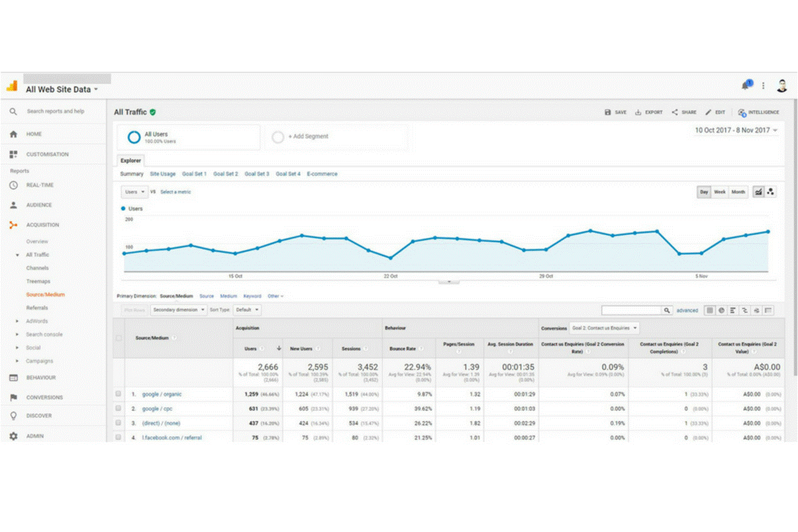Screen dimensions: 798x532
Task: Open Admin gear settings
Action: [13, 436]
